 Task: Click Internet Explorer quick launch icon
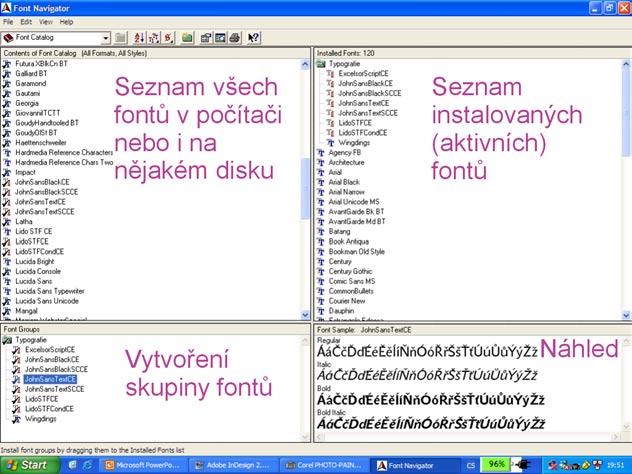coord(87,465)
